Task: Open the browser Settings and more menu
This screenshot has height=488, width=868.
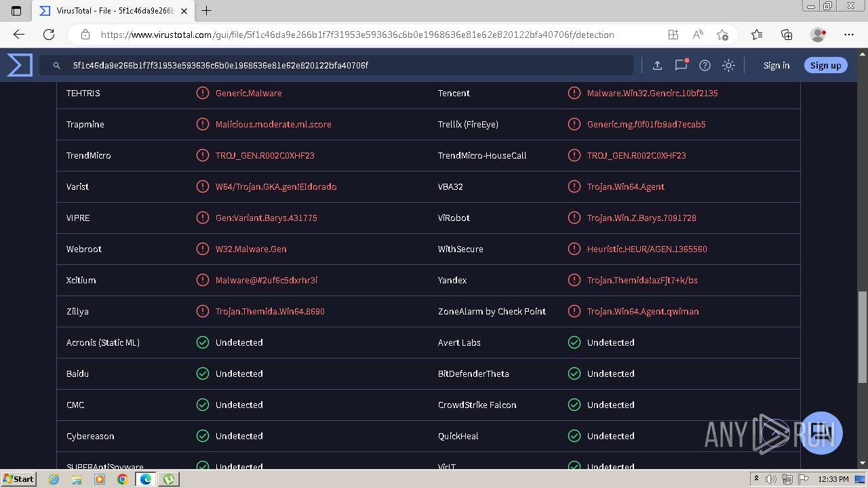Action: pos(849,35)
